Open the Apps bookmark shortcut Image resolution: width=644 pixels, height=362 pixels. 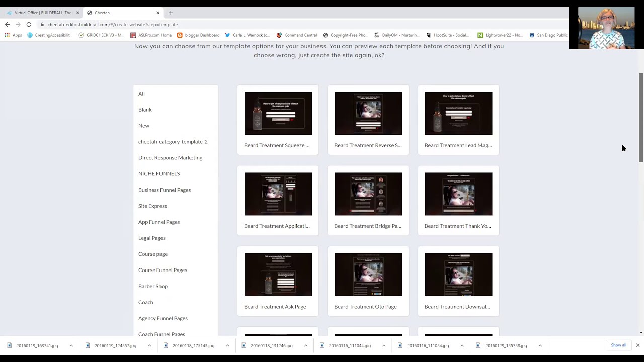14,35
